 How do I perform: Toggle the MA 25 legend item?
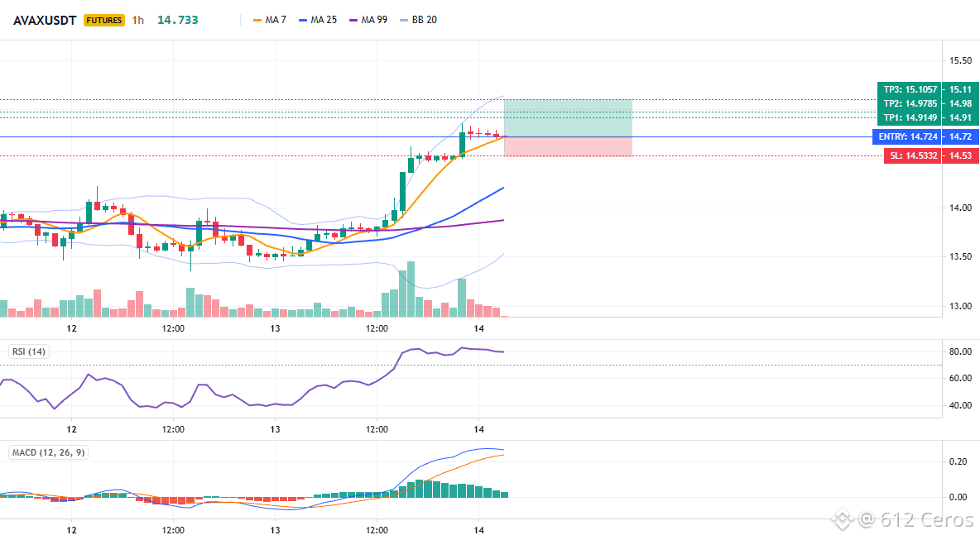(318, 20)
